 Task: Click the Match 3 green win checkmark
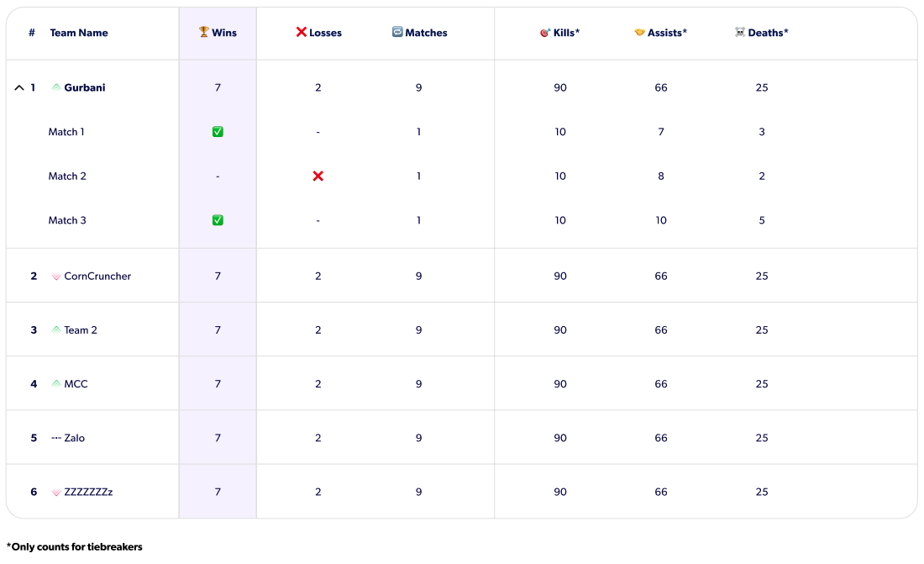[x=218, y=220]
